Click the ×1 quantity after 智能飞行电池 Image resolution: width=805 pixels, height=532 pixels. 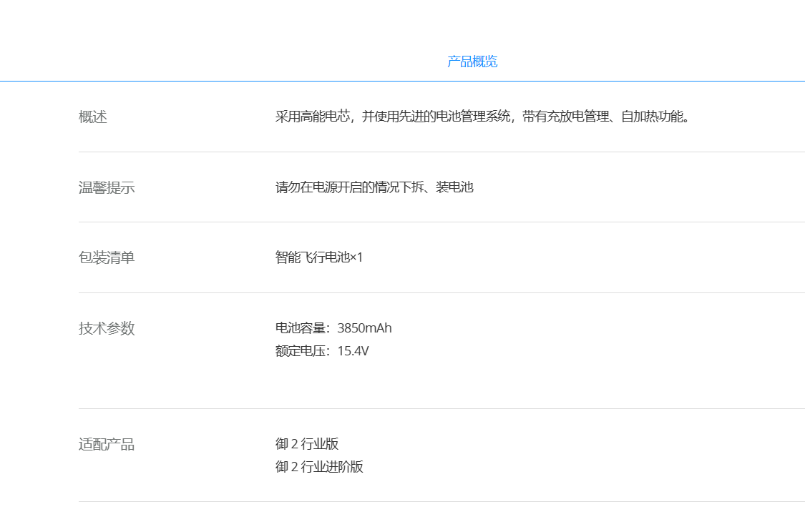tap(357, 257)
